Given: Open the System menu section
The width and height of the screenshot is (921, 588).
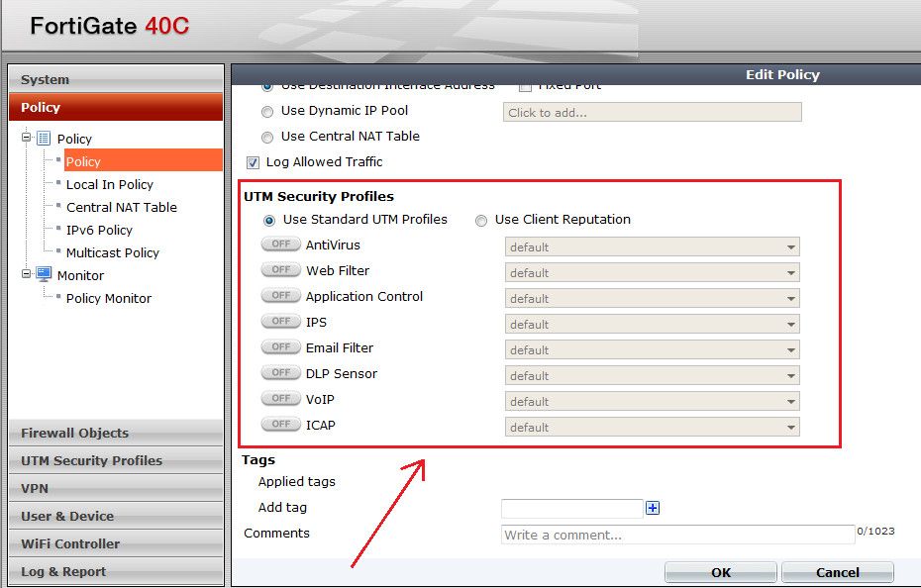Looking at the screenshot, I should [116, 79].
